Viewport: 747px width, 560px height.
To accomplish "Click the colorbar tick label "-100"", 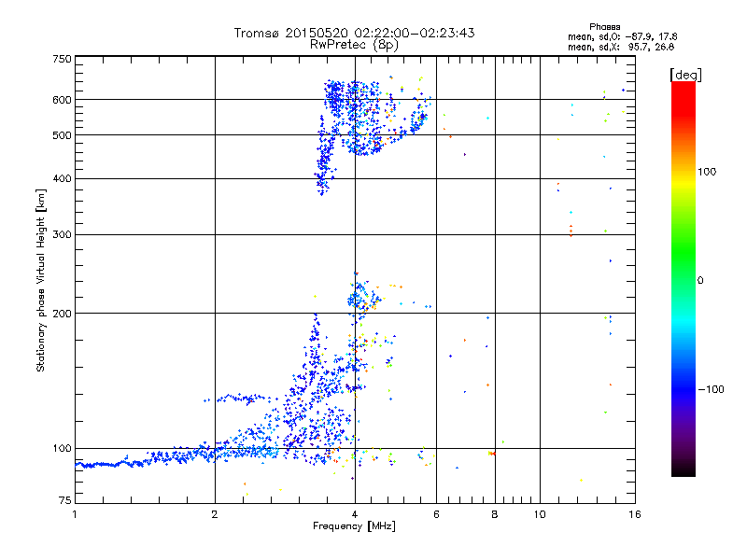I will click(x=711, y=389).
